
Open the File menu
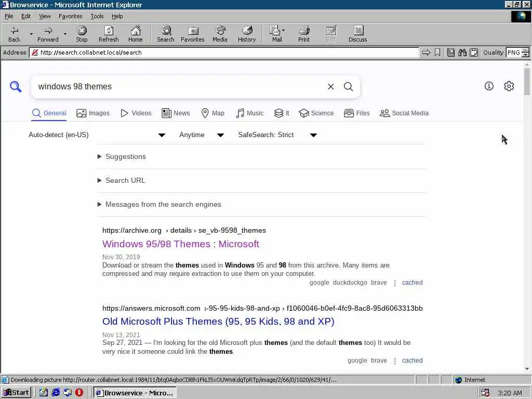coord(9,16)
